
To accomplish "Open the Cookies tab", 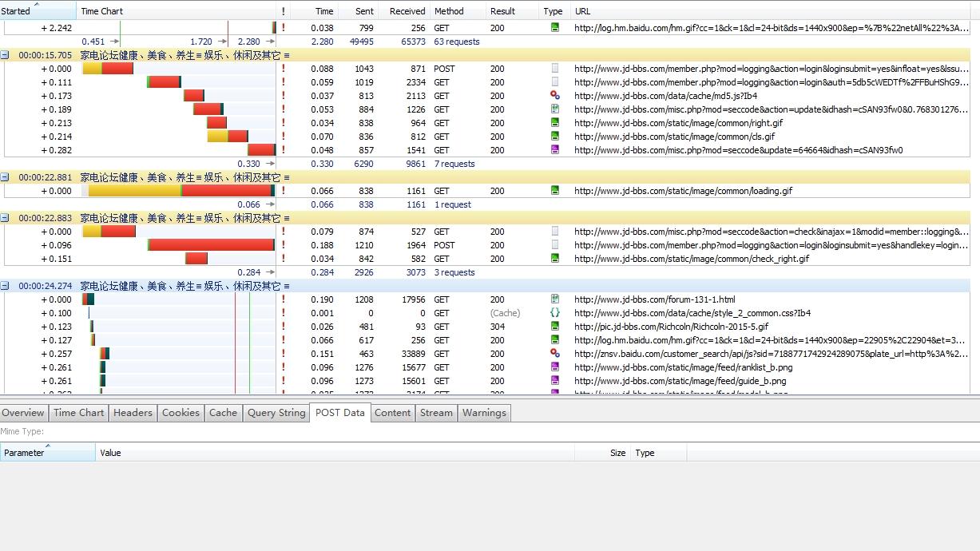I will [x=181, y=413].
